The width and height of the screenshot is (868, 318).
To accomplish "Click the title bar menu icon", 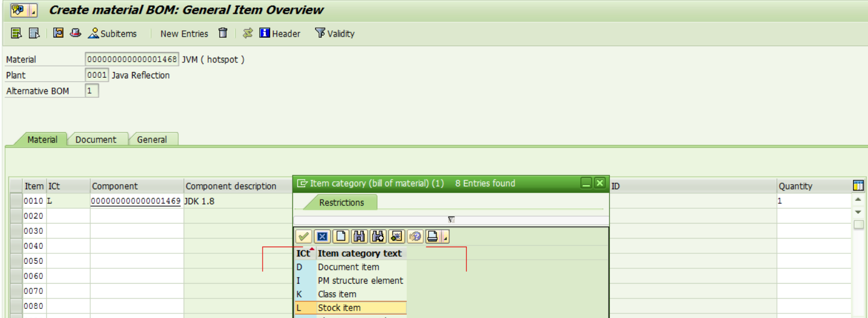I will (18, 10).
